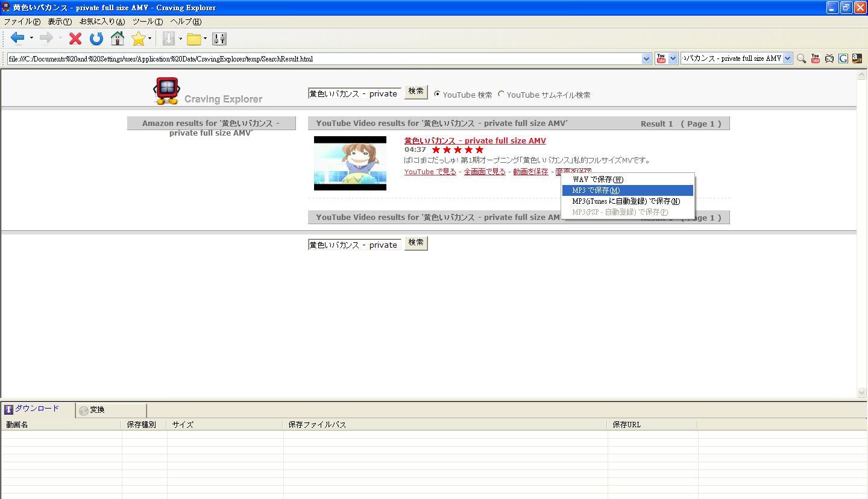Viewport: 868px width, 499px height.
Task: Click the 動画名 column header
Action: point(61,425)
